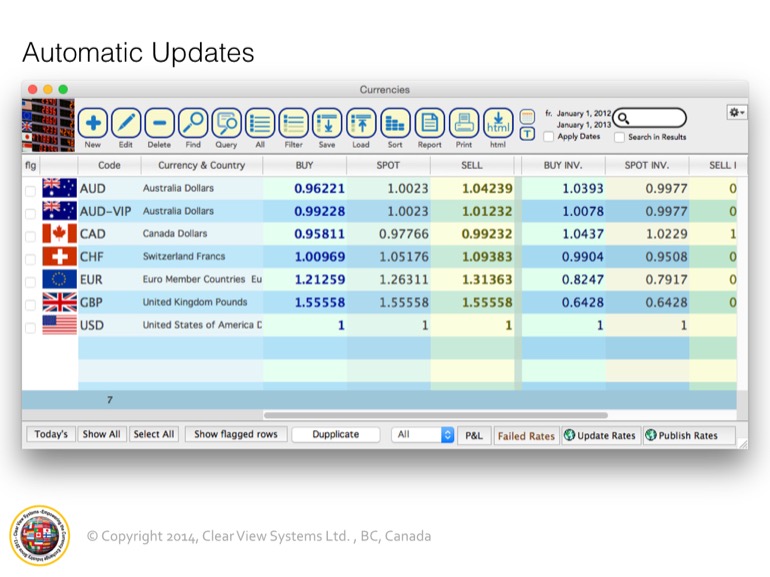Click the SELL column header

point(472,165)
